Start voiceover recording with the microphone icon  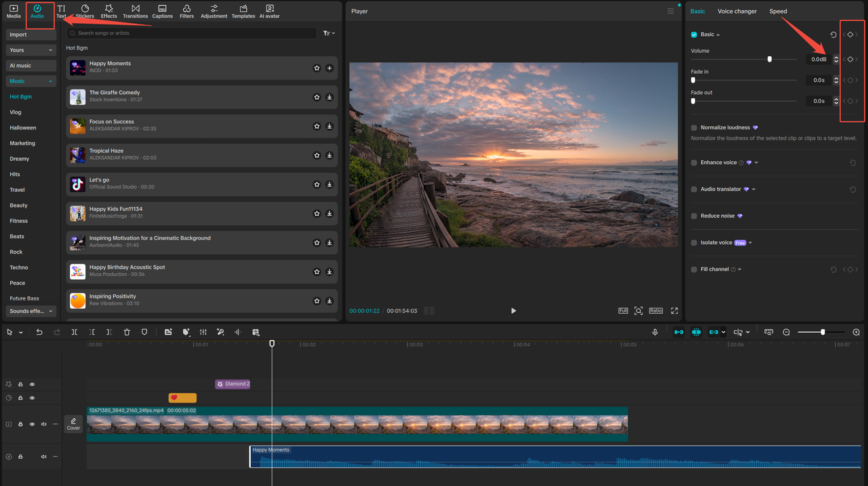655,331
